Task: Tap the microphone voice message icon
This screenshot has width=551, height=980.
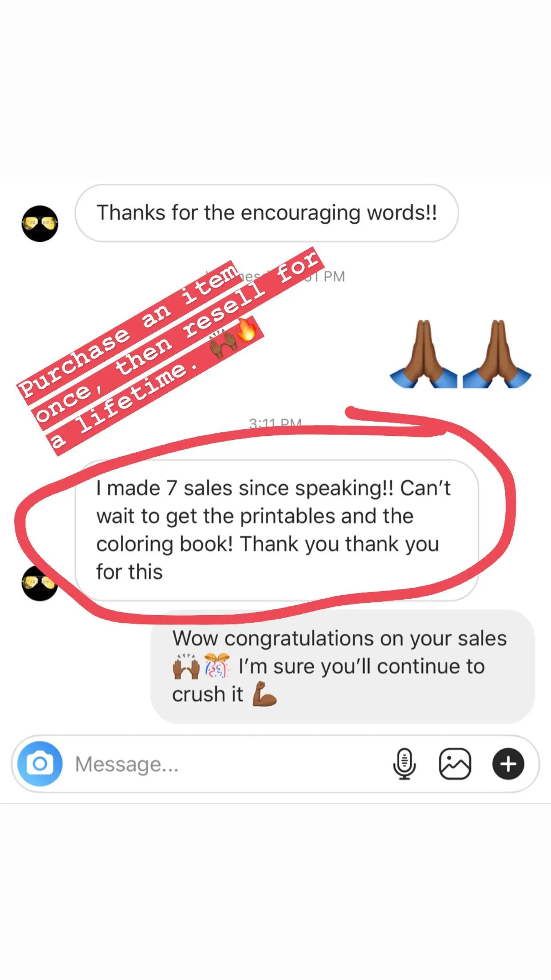Action: coord(404,764)
